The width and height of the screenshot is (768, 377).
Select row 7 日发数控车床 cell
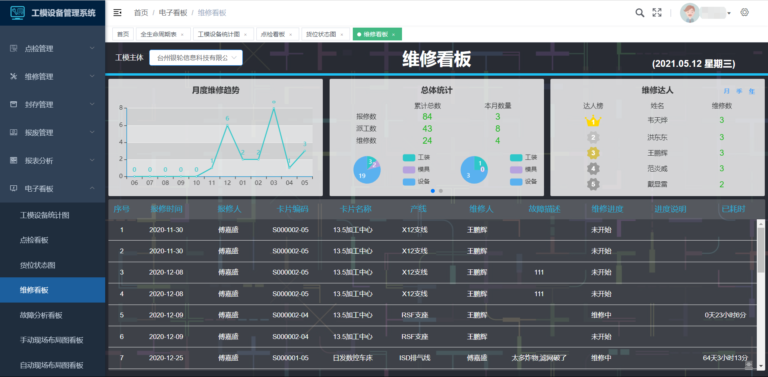[x=353, y=358]
